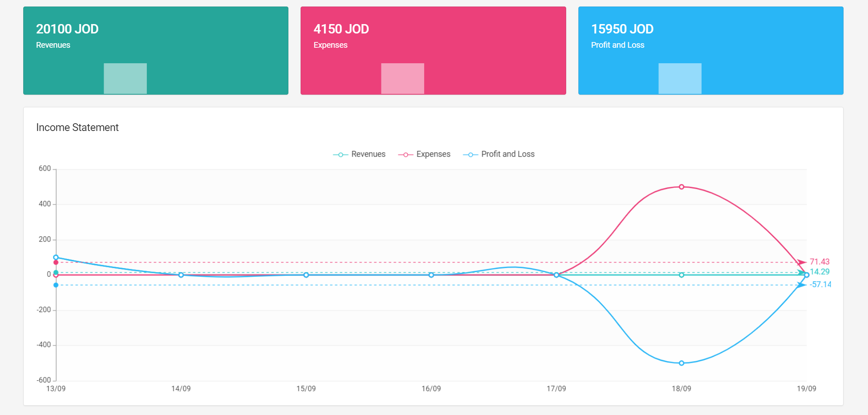868x415 pixels.
Task: Open the 15950 JOD Profit and Loss card
Action: point(711,37)
